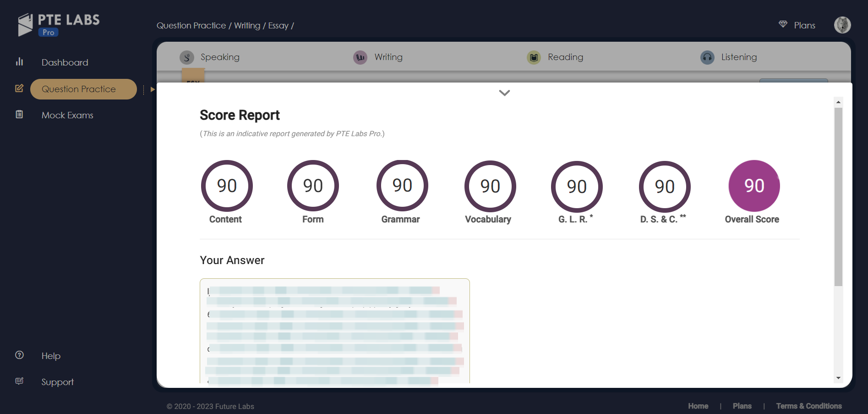Click the D. S. & C. score circle
This screenshot has height=414, width=868.
click(665, 187)
